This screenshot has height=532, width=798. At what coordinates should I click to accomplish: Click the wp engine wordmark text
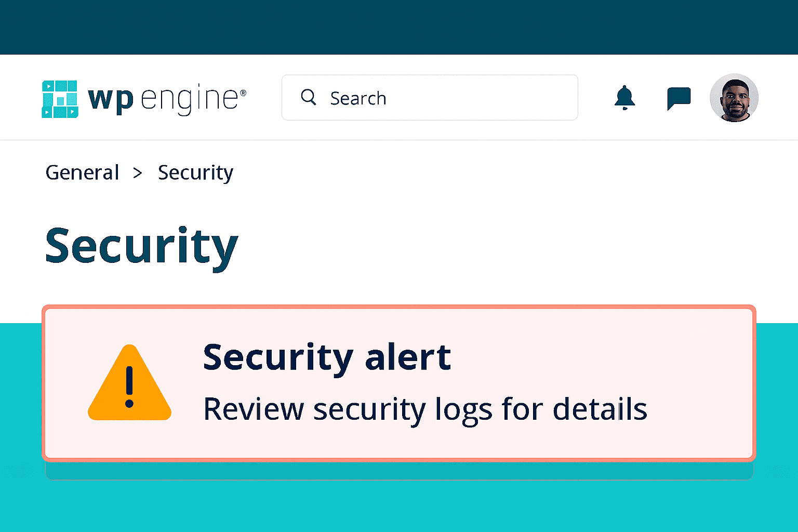tap(163, 98)
